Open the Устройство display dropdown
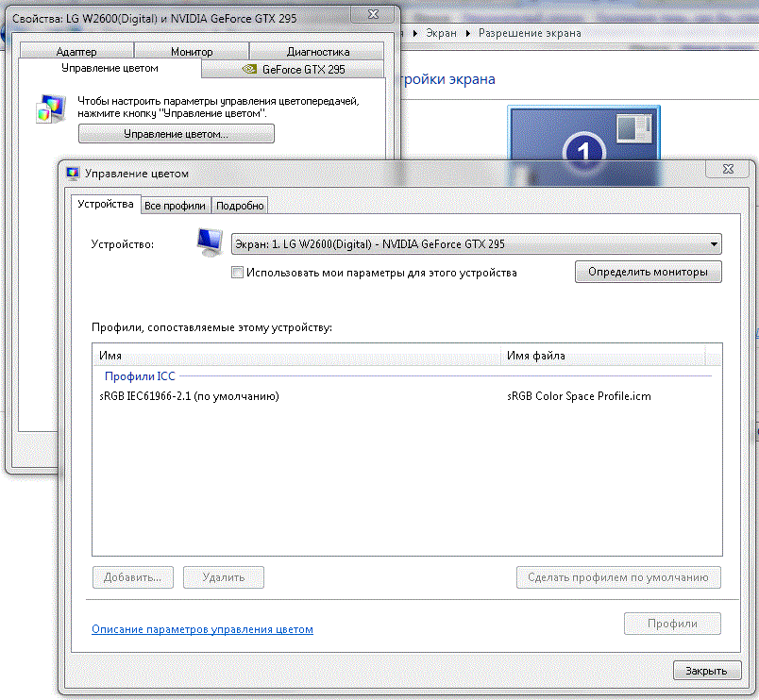Screen dimensions: 759x700 point(477,243)
